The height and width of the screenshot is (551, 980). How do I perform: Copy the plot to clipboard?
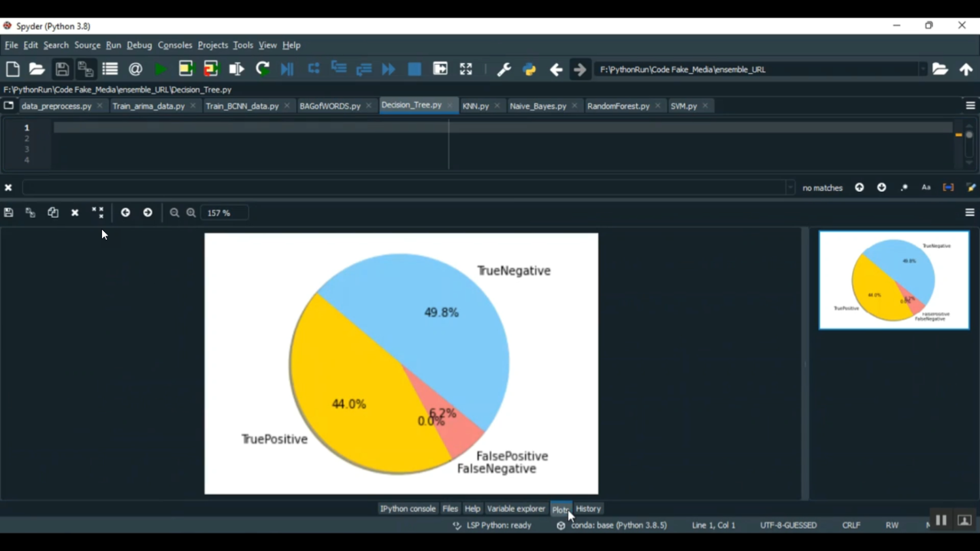[x=53, y=213]
